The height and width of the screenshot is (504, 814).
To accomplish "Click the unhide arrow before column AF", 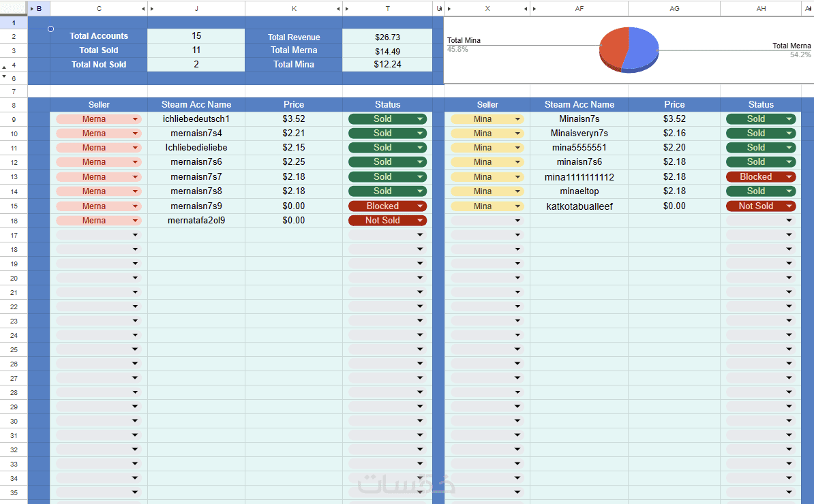I will 534,9.
